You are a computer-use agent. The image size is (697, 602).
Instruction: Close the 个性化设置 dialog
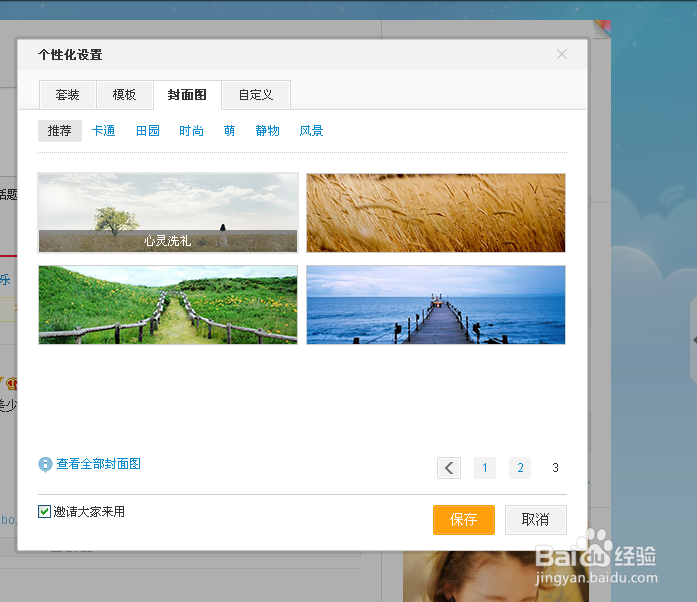point(562,54)
